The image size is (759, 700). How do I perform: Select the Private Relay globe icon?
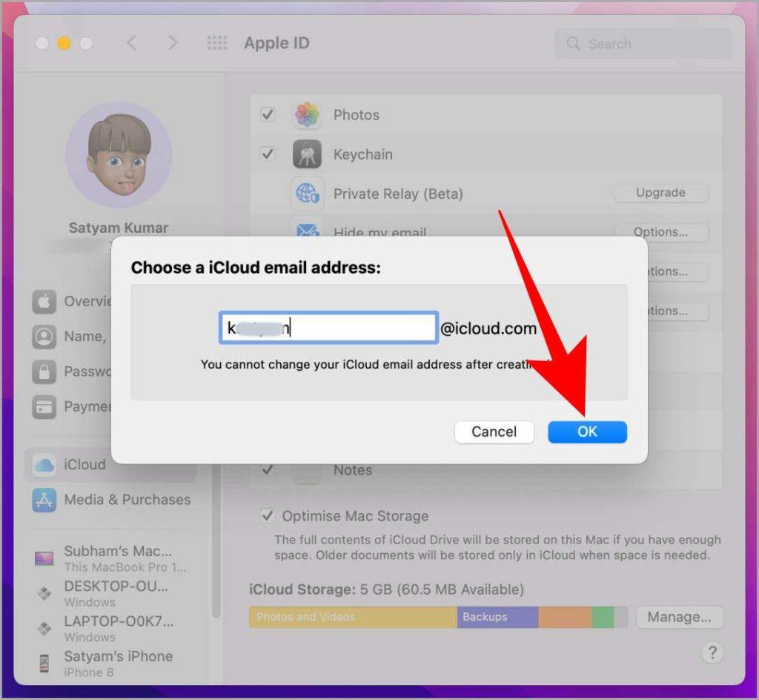tap(307, 193)
